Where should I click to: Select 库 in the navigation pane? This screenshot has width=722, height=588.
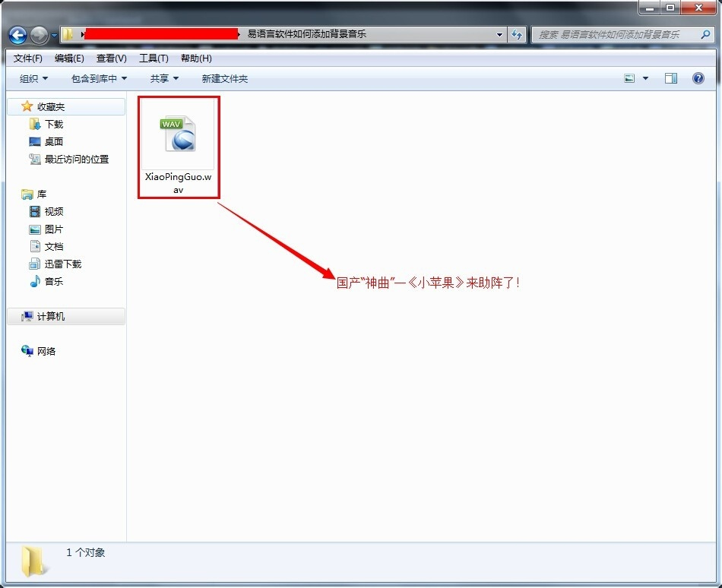42,194
